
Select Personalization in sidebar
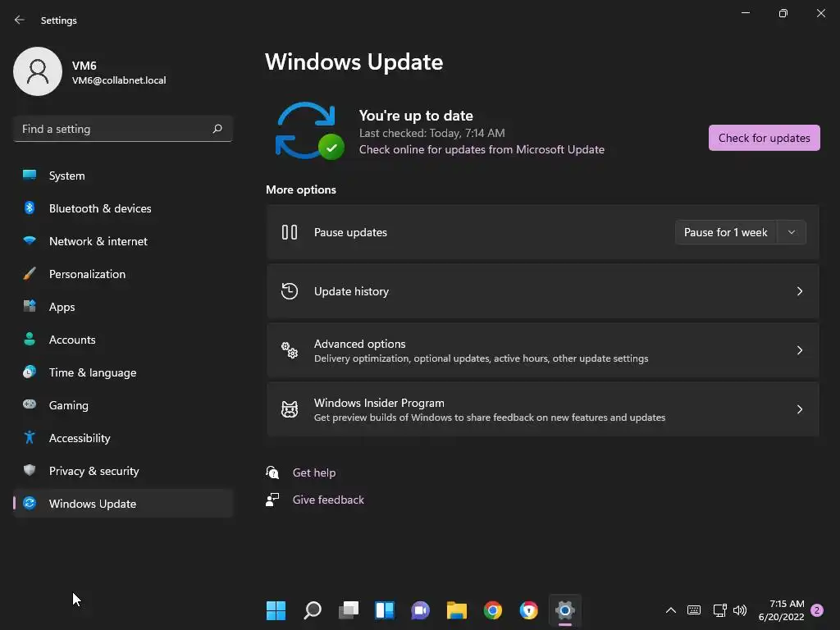click(x=123, y=274)
